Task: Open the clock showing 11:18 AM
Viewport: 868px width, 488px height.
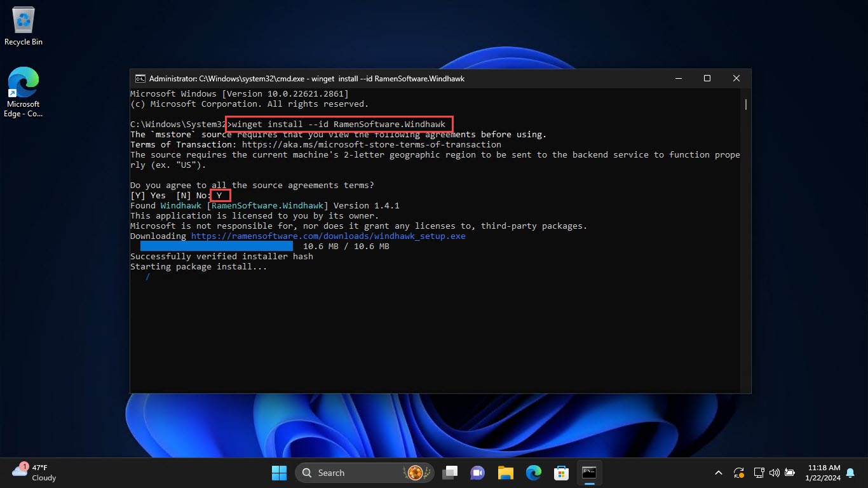Action: [x=822, y=473]
